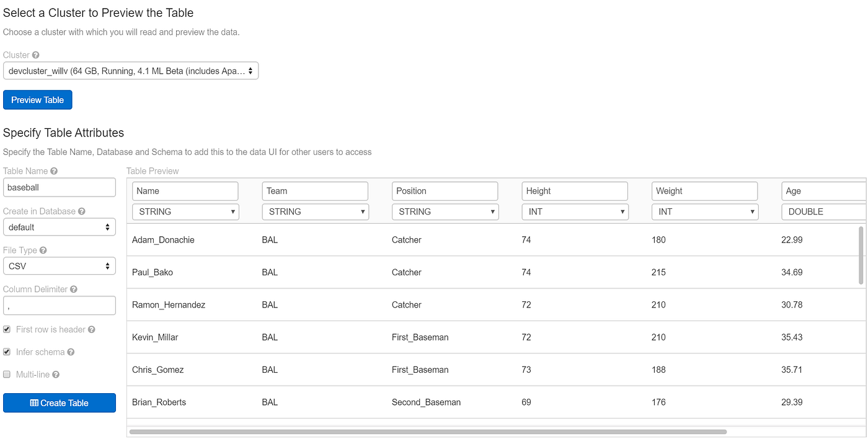Image resolution: width=868 pixels, height=439 pixels.
Task: Enable the Multi-line checkbox
Action: [x=6, y=374]
